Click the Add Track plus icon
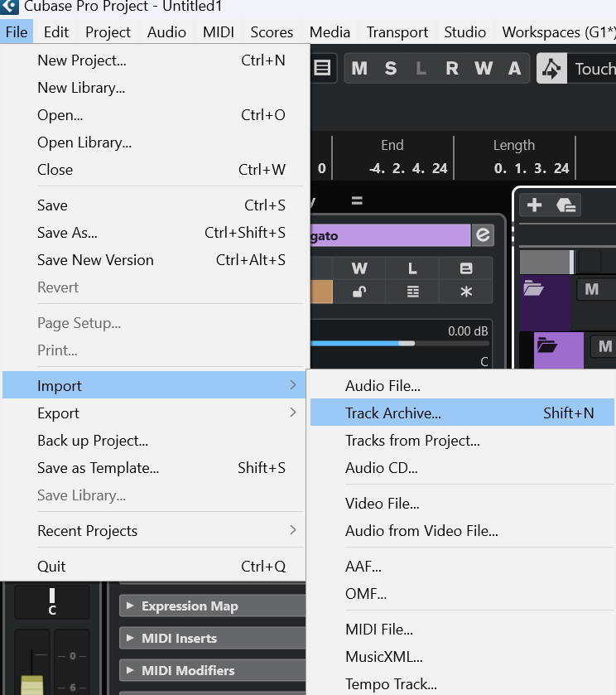 coord(535,205)
